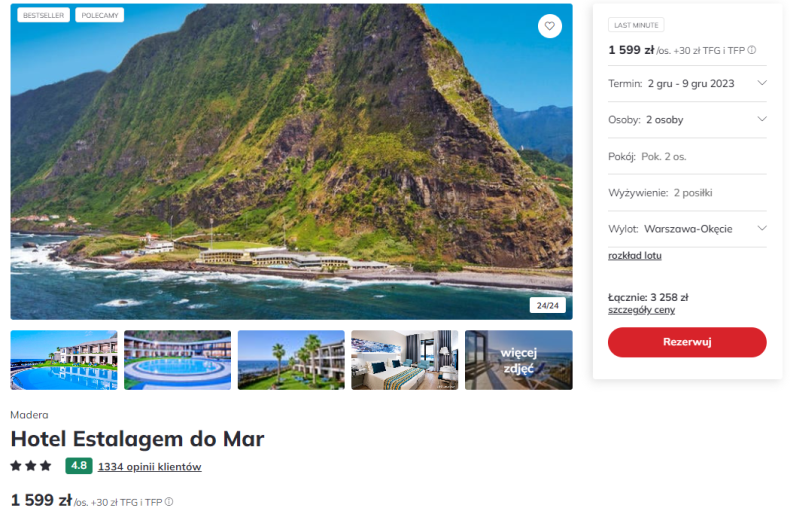The width and height of the screenshot is (790, 514).
Task: Select the palm trees thumbnail
Action: click(291, 360)
